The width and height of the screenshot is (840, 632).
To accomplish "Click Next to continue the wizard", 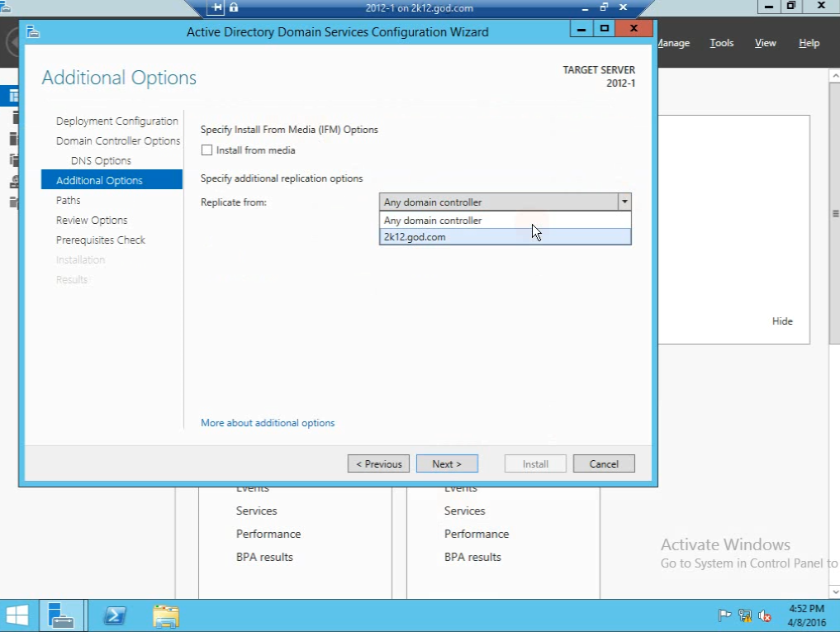I will tap(447, 463).
